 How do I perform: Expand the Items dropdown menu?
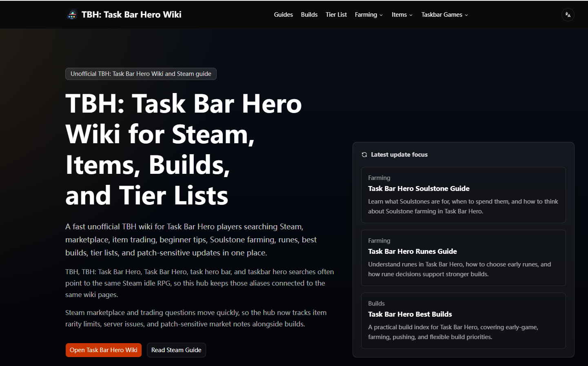[402, 15]
